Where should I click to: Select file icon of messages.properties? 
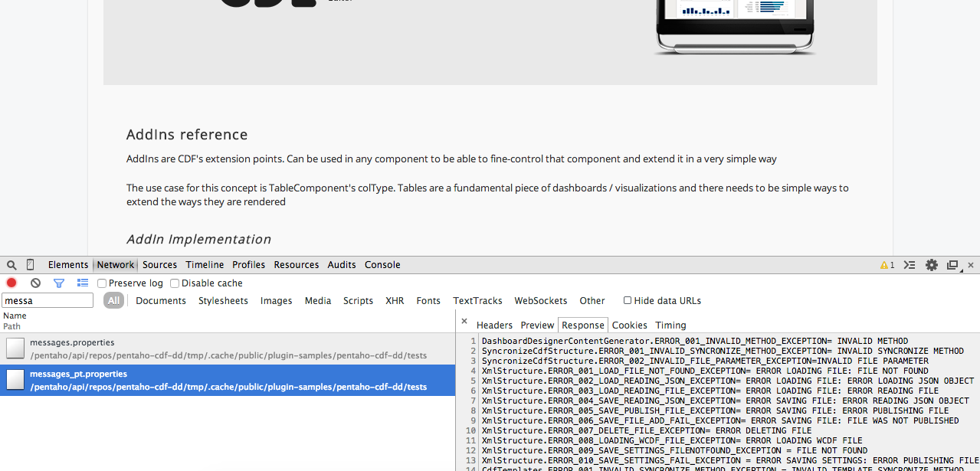(x=15, y=348)
